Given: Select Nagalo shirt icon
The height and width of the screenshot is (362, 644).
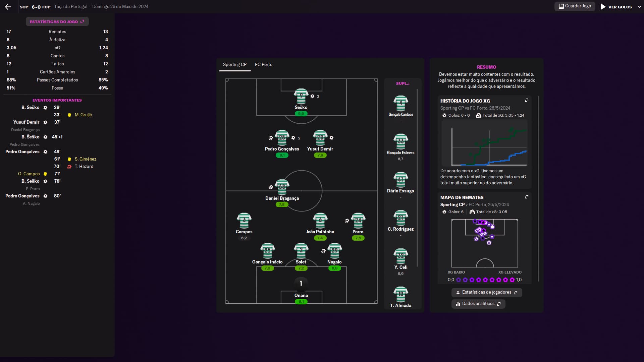Looking at the screenshot, I should 334,251.
